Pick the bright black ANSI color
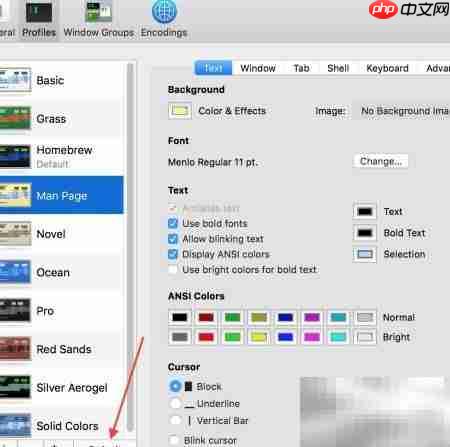The height and width of the screenshot is (447, 450). (180, 337)
